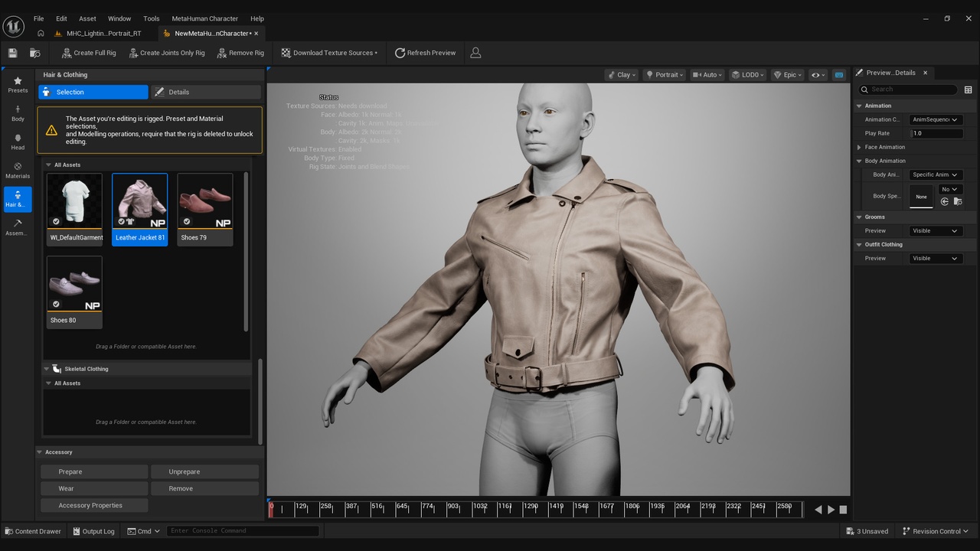The height and width of the screenshot is (551, 980).
Task: Collapse the Accessory section
Action: pos(40,452)
